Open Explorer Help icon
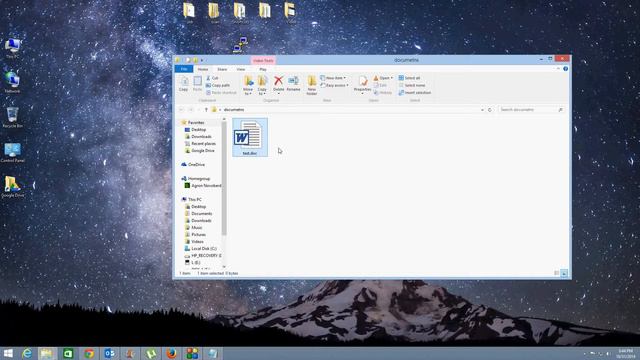The image size is (640, 360). point(565,69)
